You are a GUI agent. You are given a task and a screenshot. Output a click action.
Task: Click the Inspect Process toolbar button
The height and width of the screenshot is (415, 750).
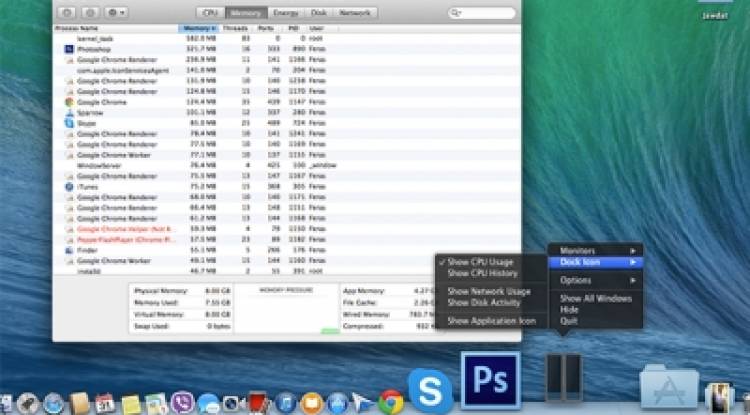click(90, 13)
